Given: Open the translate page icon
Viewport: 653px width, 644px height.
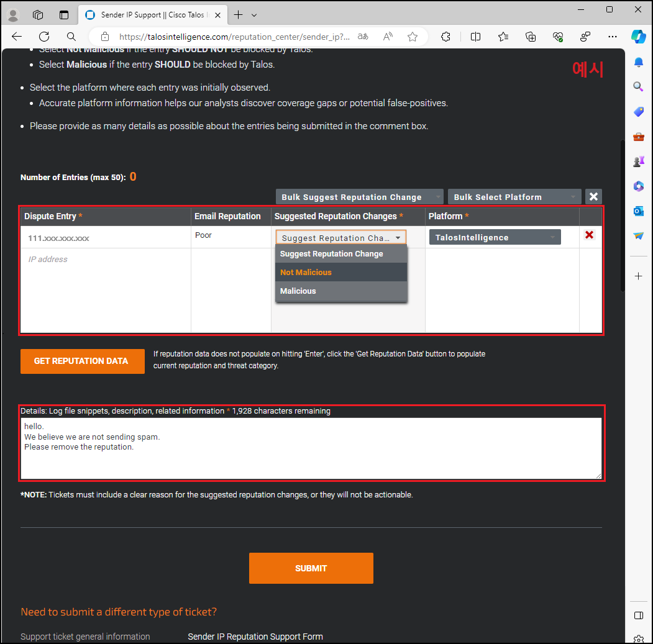Looking at the screenshot, I should (363, 37).
